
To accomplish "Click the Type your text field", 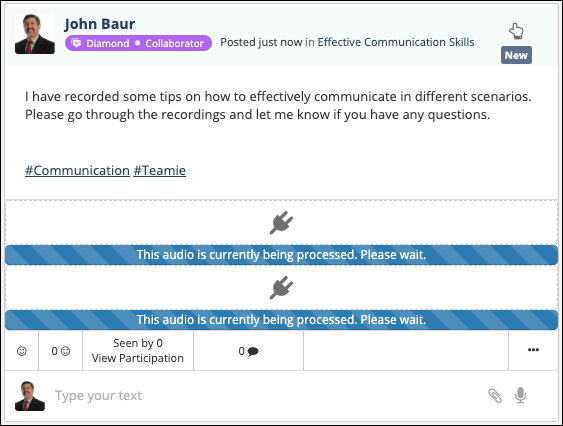I will [x=266, y=395].
